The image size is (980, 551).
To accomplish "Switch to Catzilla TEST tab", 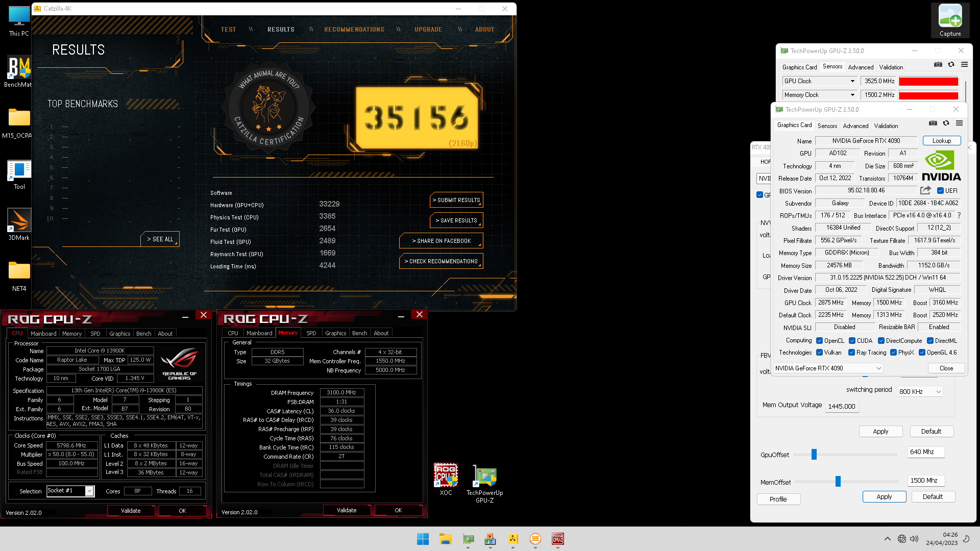I will point(228,30).
